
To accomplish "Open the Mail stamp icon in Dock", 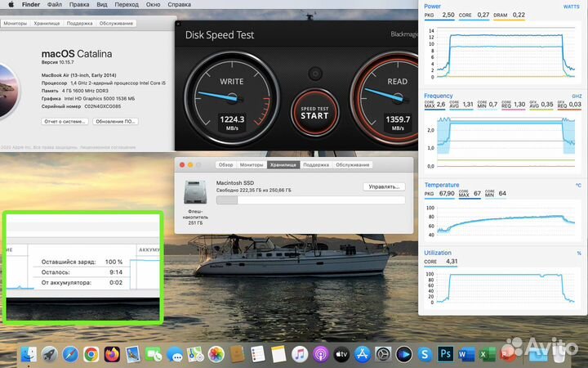I will tap(133, 354).
